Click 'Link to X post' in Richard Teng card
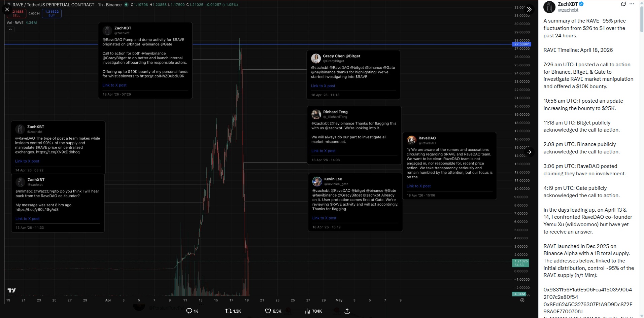This screenshot has height=318, width=644. 324,151
